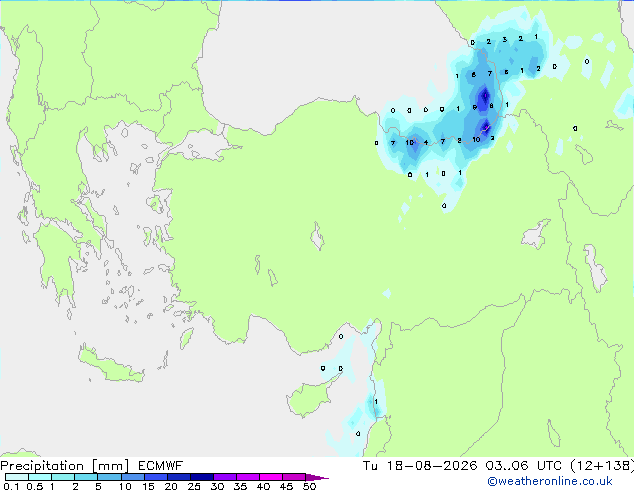
Task: Click the legend value label '0.1'
Action: tap(11, 486)
